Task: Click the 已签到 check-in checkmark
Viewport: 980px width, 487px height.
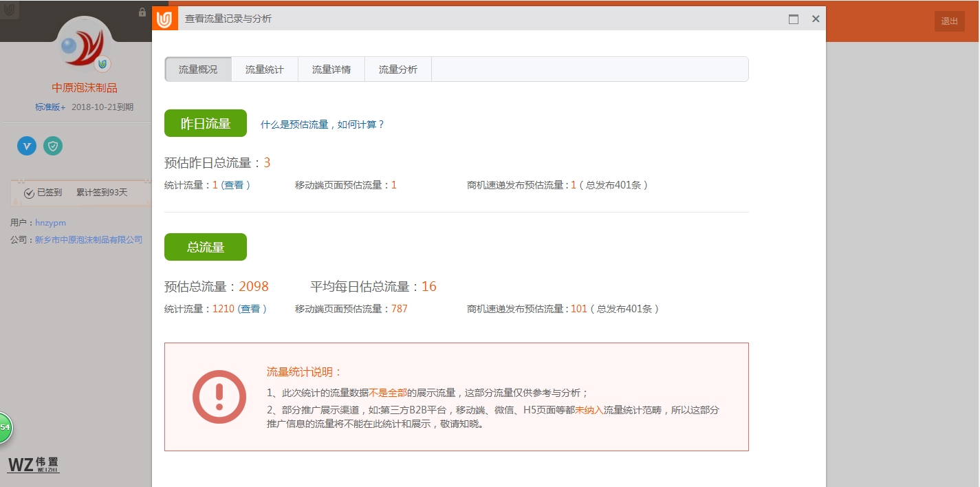Action: [x=29, y=193]
